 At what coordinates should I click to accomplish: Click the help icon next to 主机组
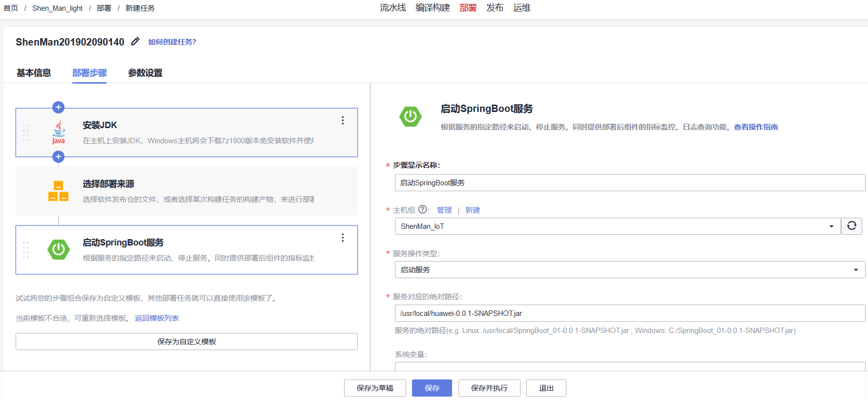423,210
